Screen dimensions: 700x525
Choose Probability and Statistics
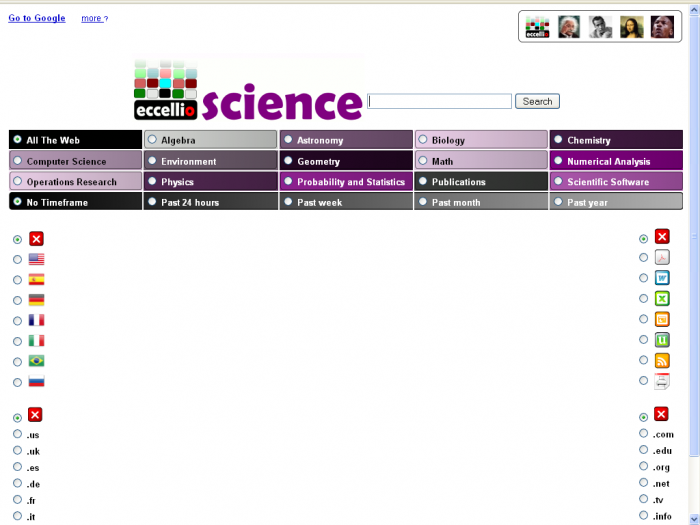click(x=346, y=182)
